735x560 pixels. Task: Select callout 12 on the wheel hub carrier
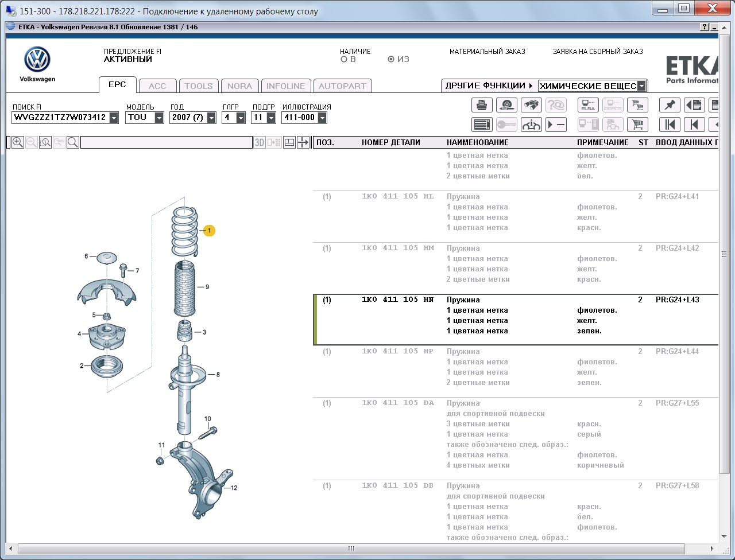(x=234, y=488)
